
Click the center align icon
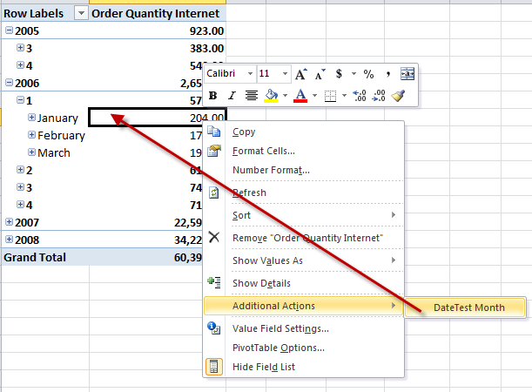click(x=251, y=96)
